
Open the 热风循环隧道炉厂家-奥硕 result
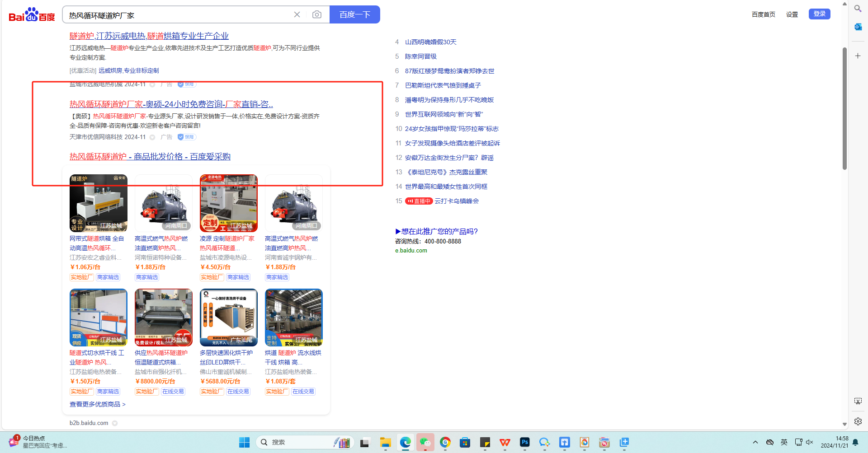pos(171,104)
